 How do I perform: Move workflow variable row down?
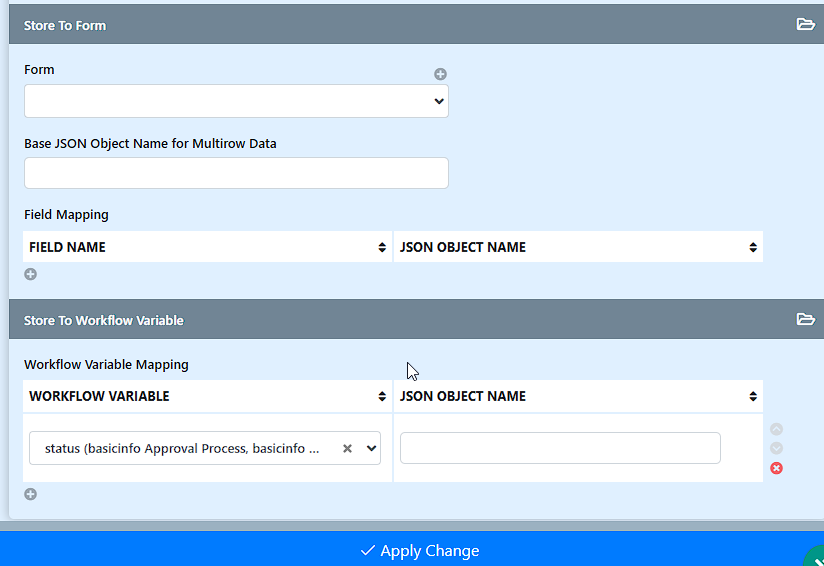pos(776,448)
